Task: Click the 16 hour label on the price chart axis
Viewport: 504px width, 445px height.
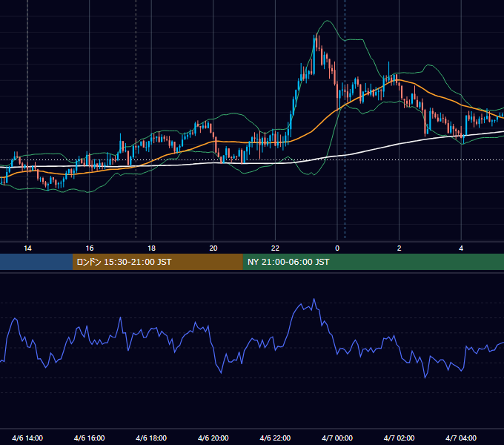Action: pyautogui.click(x=90, y=248)
